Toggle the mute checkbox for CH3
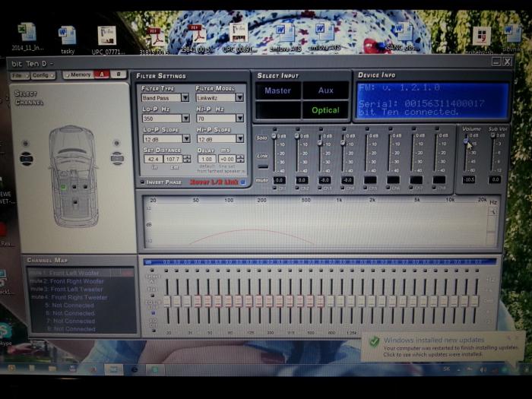The image size is (532, 399). (320, 188)
